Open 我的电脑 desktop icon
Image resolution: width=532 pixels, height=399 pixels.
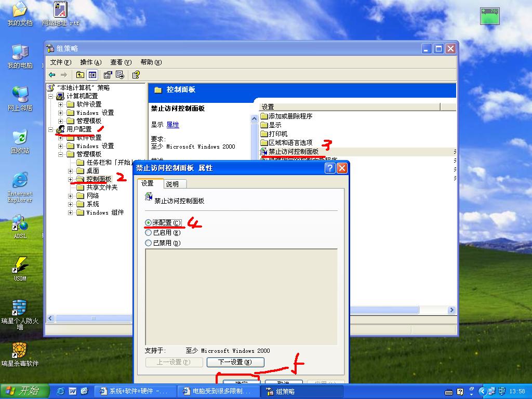20,56
